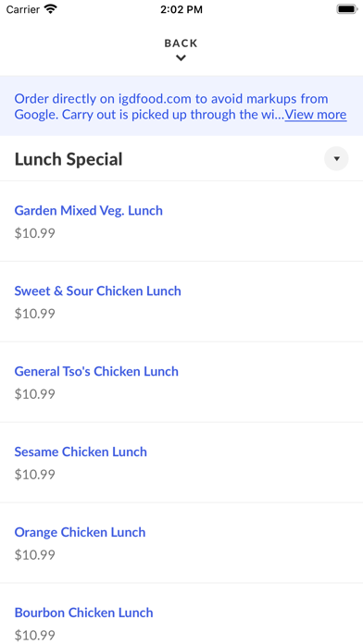The height and width of the screenshot is (644, 363).
Task: Tap the igdfood.com order notice banner text
Action: point(181,106)
